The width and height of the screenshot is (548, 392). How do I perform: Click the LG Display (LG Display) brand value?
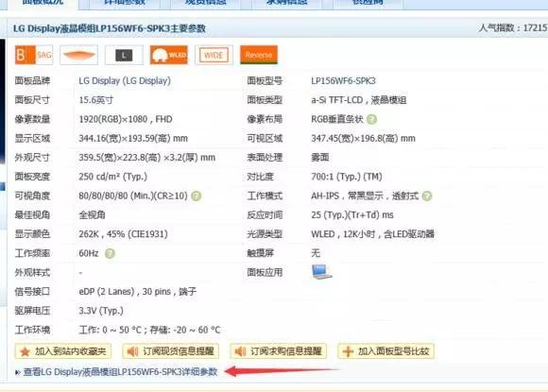tap(125, 81)
